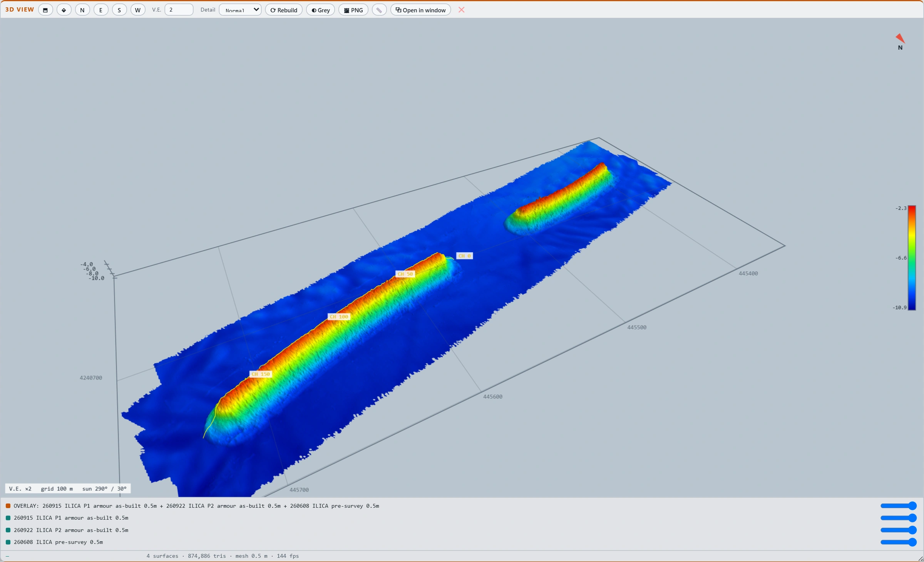Screen dimensions: 924x562
Task: Select '260608 ILICA pre-survey 0.5m' row
Action: (x=58, y=542)
